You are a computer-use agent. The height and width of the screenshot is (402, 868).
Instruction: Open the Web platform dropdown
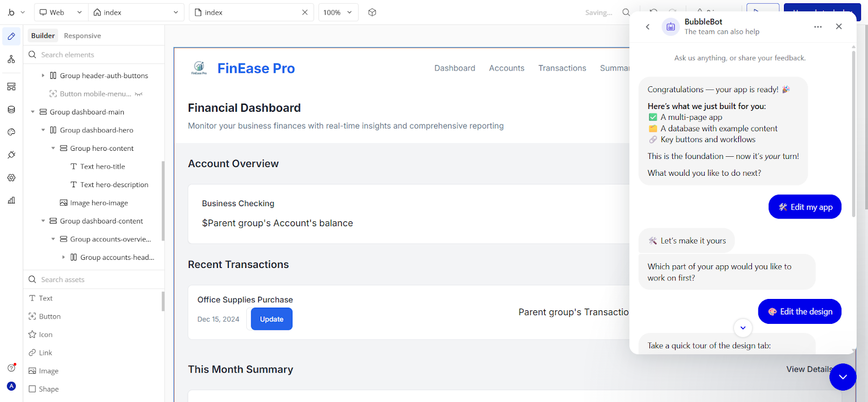tap(60, 12)
